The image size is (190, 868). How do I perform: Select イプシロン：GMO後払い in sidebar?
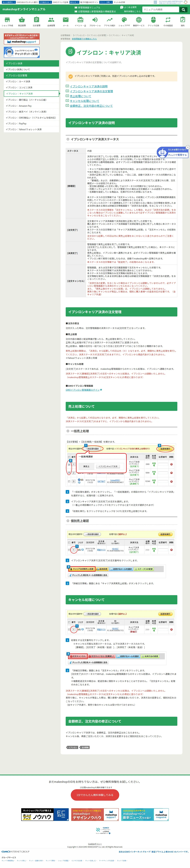[x=31, y=118]
